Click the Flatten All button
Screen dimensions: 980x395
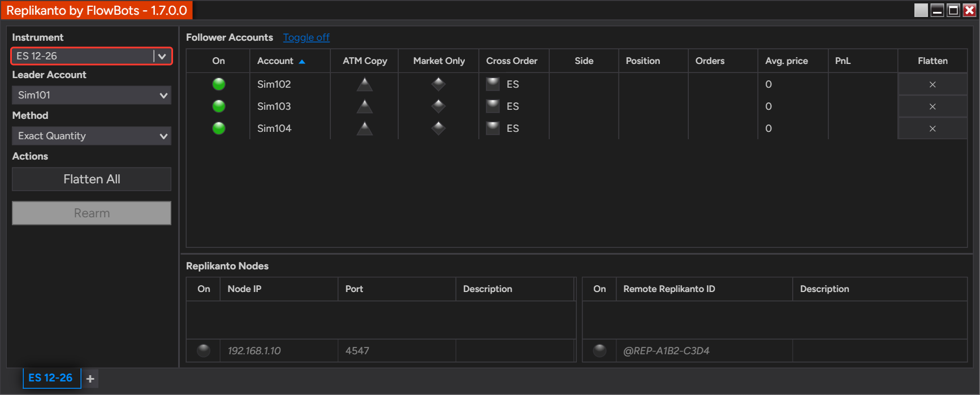click(92, 179)
